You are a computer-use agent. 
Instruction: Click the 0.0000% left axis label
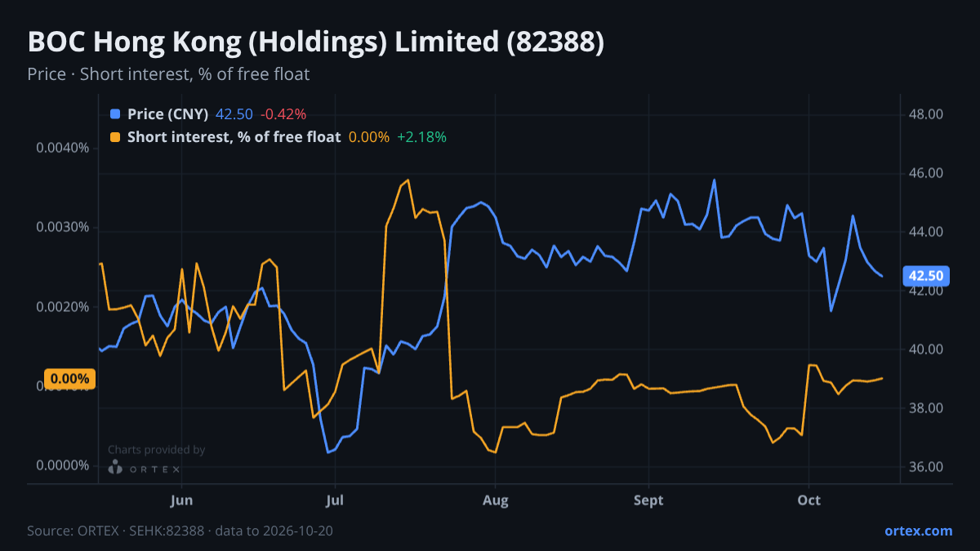pyautogui.click(x=62, y=465)
